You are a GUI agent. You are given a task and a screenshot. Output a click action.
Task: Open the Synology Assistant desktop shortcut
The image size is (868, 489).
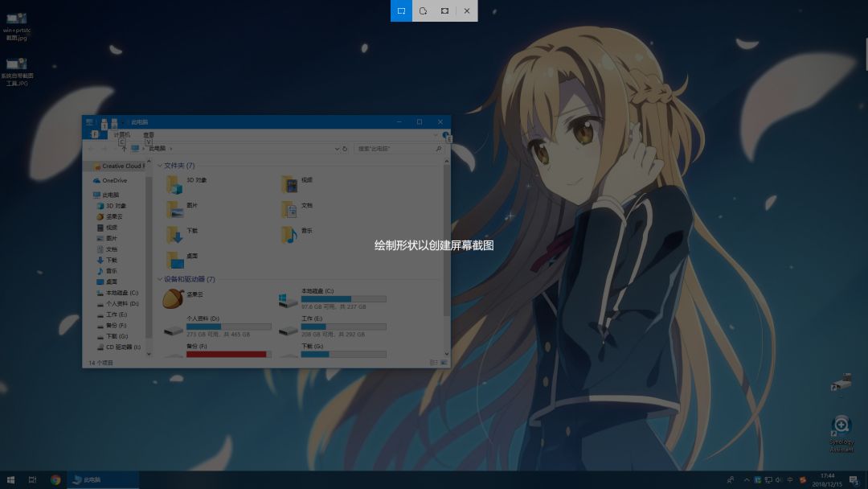pyautogui.click(x=841, y=434)
